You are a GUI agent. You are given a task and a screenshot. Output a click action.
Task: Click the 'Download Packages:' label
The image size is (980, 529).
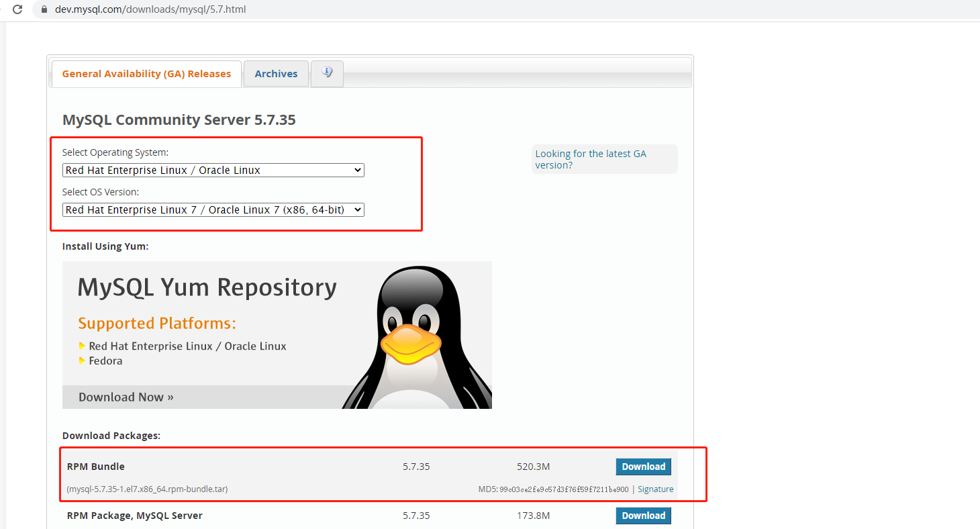tap(111, 436)
